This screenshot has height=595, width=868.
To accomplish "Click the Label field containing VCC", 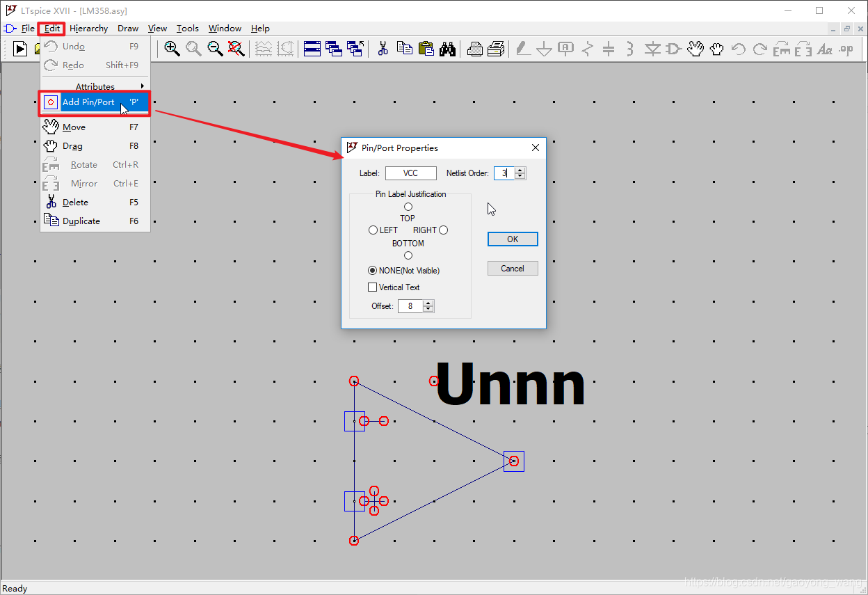I will [x=411, y=173].
